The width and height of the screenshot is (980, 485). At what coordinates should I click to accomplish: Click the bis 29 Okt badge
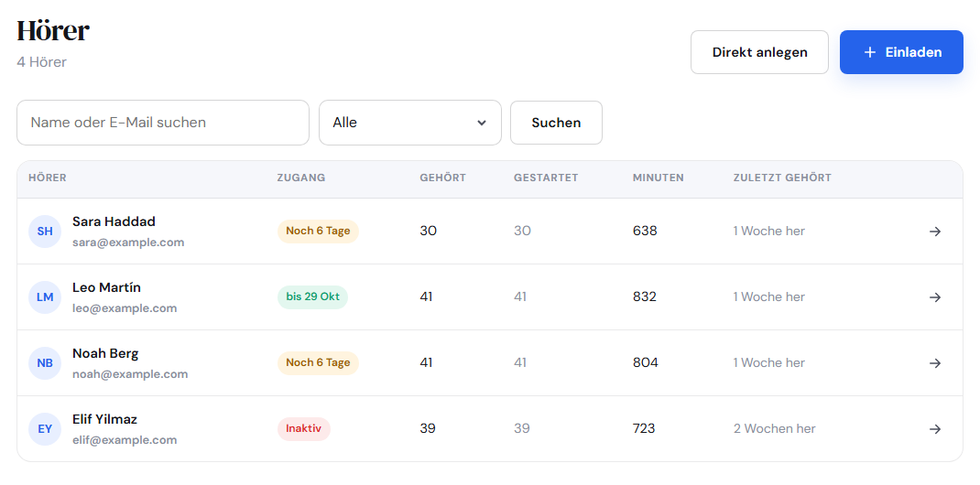(x=312, y=297)
